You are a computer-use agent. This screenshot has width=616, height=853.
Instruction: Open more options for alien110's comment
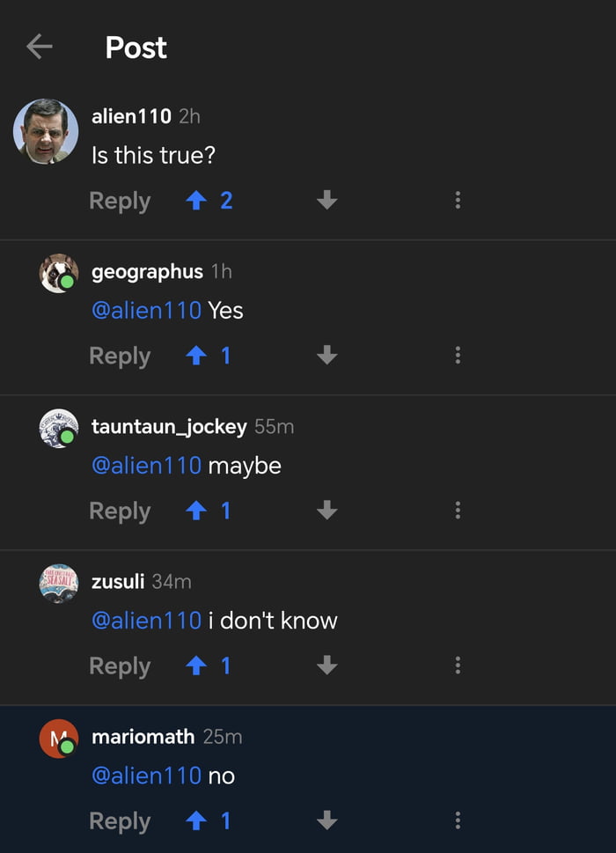click(458, 201)
